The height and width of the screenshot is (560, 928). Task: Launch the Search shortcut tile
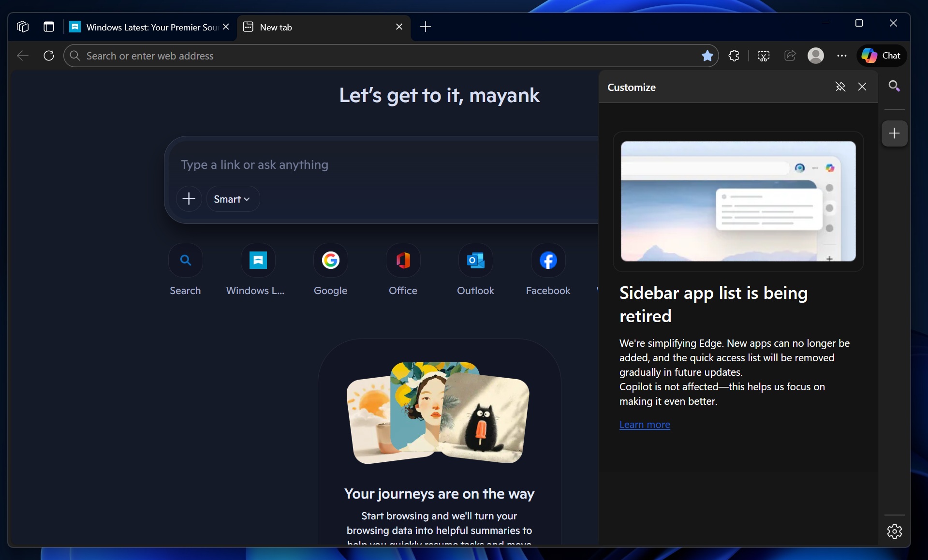click(185, 260)
